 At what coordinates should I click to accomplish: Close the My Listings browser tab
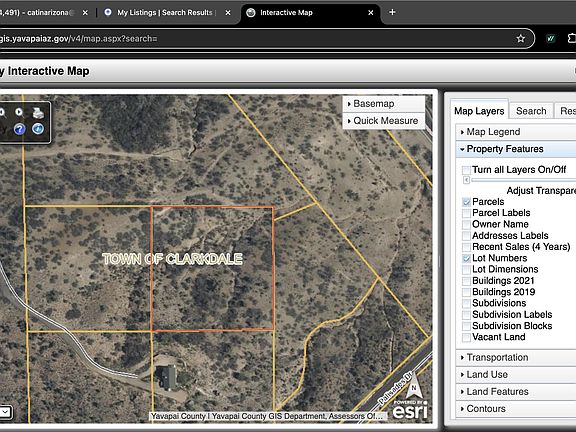coord(228,12)
